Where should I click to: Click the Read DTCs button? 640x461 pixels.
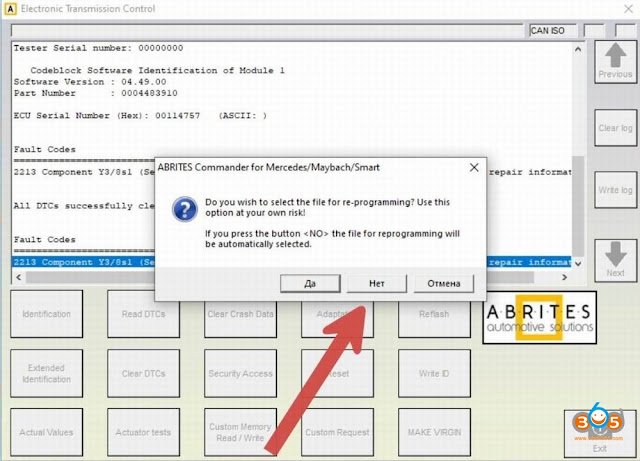143,314
